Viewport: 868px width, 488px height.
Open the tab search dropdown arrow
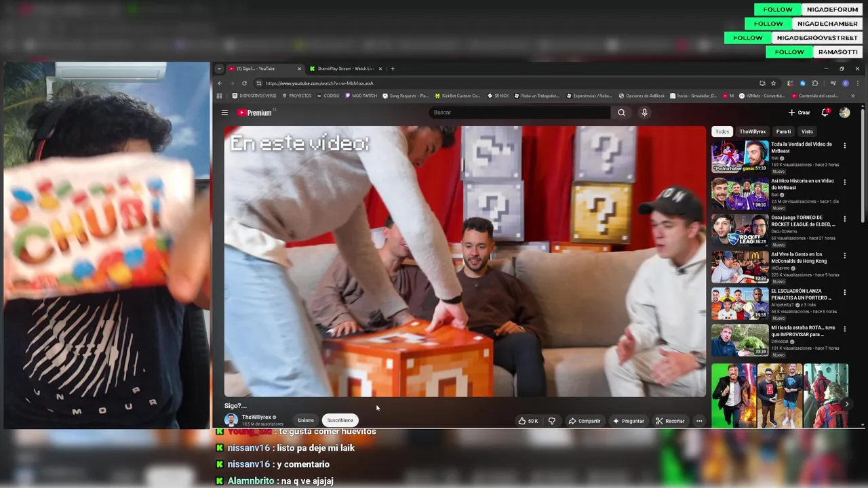(x=219, y=68)
